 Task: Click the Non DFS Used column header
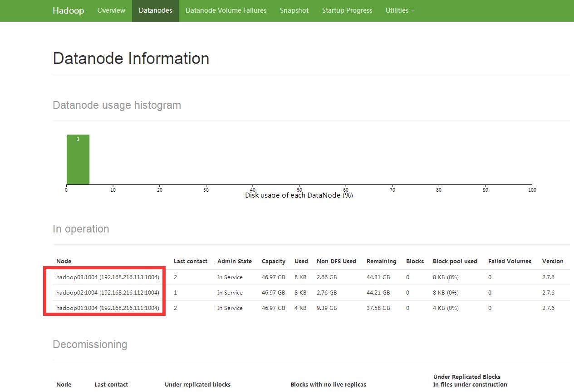click(x=336, y=261)
